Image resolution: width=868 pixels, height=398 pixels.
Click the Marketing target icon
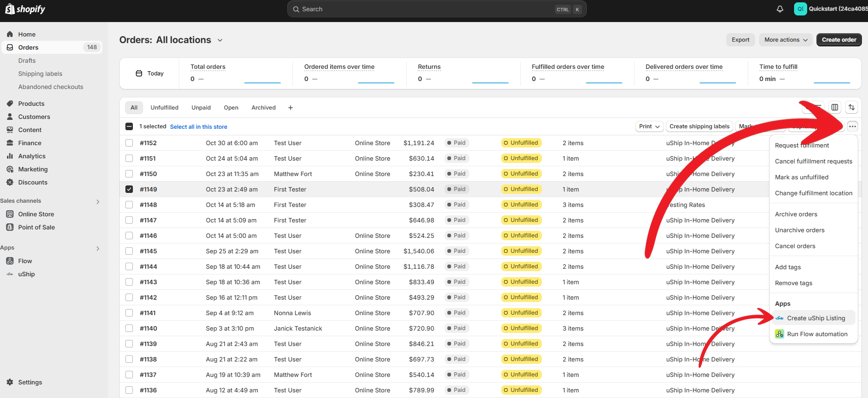coord(10,169)
